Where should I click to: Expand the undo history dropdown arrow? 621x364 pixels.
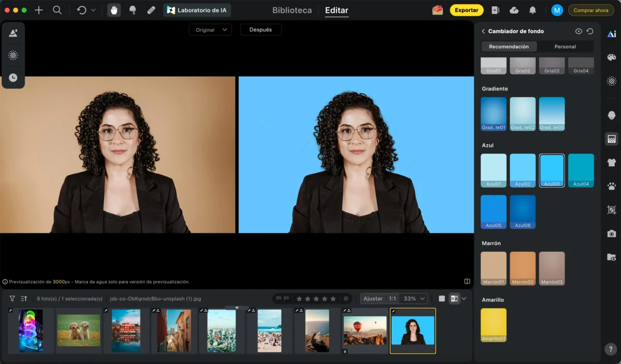tap(93, 10)
